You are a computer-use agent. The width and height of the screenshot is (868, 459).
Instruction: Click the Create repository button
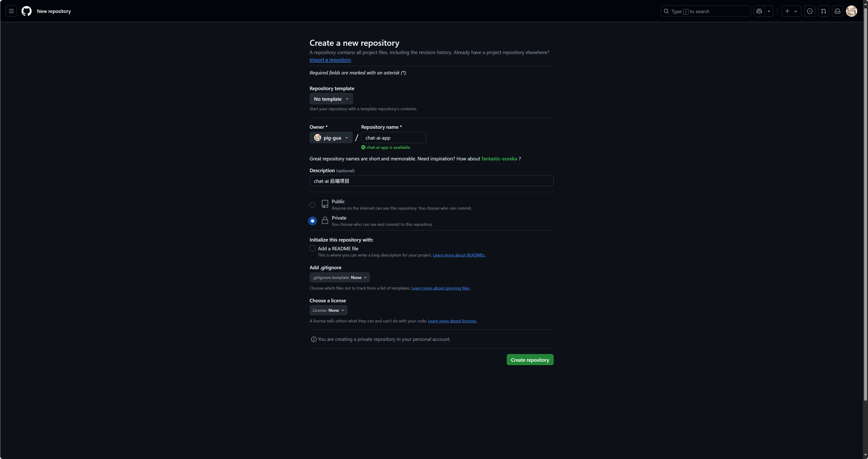tap(530, 360)
